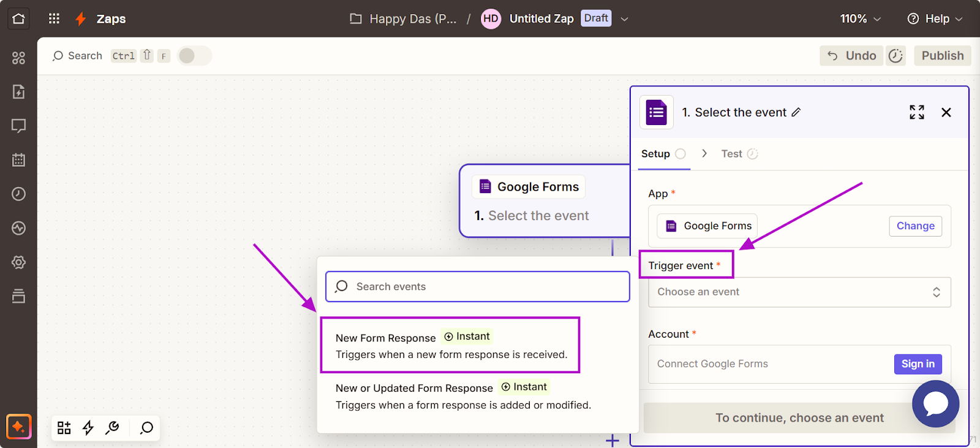Click the Search button in the editor toolbar
Viewport: 980px width, 448px height.
pos(77,56)
